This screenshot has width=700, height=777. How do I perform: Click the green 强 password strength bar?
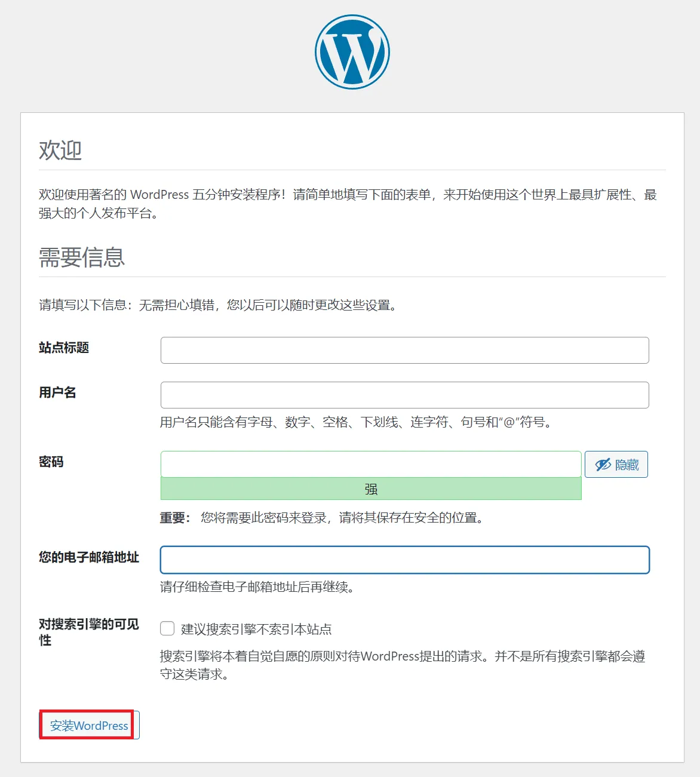click(x=371, y=489)
